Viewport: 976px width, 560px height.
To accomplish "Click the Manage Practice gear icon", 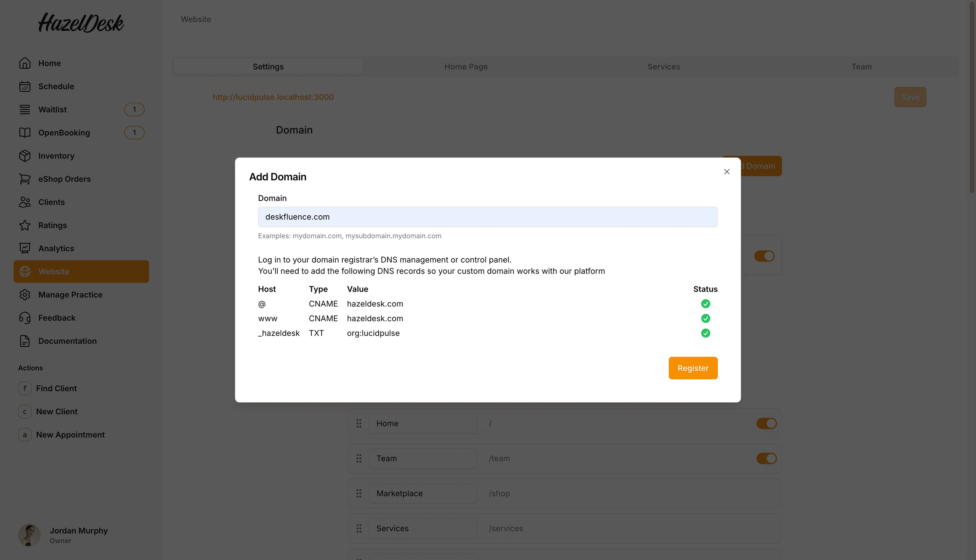I will click(25, 295).
